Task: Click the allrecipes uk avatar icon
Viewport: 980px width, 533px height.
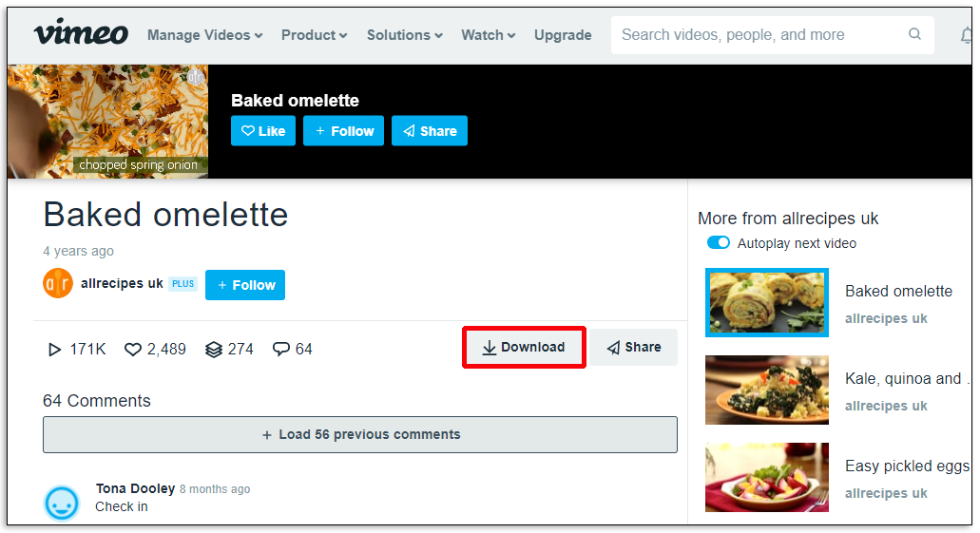Action: [58, 284]
